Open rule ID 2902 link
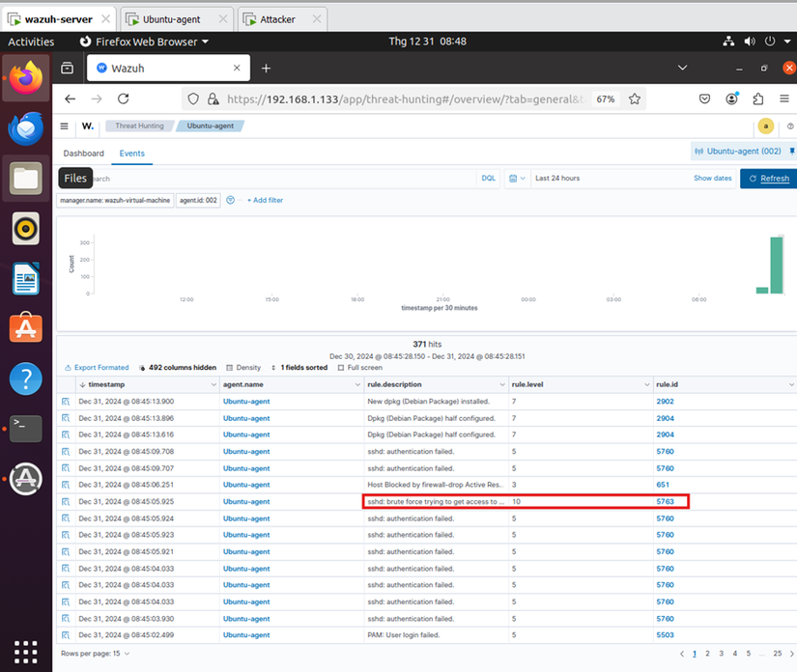The image size is (797, 672). pos(665,402)
